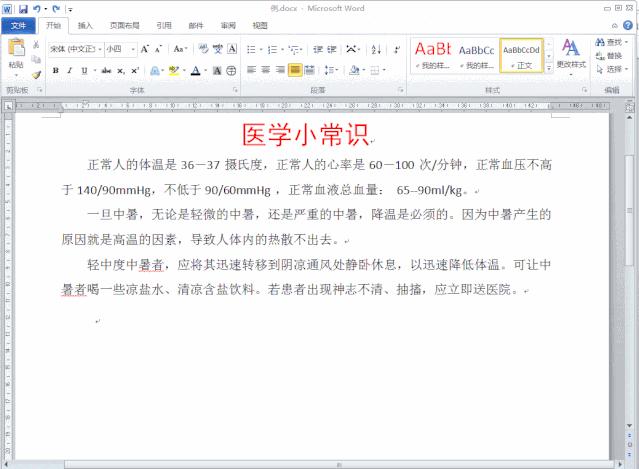Toggle Underline formatting

click(84, 70)
